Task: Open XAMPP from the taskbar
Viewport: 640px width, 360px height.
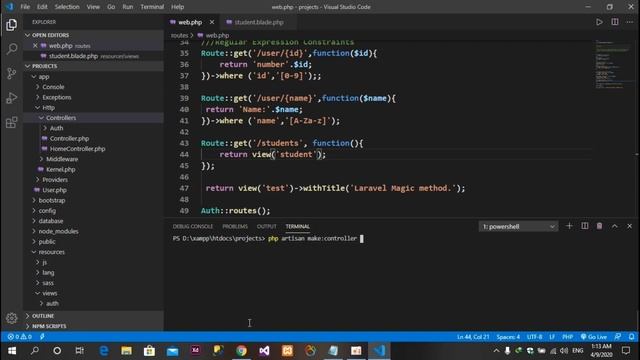Action: pyautogui.click(x=287, y=351)
